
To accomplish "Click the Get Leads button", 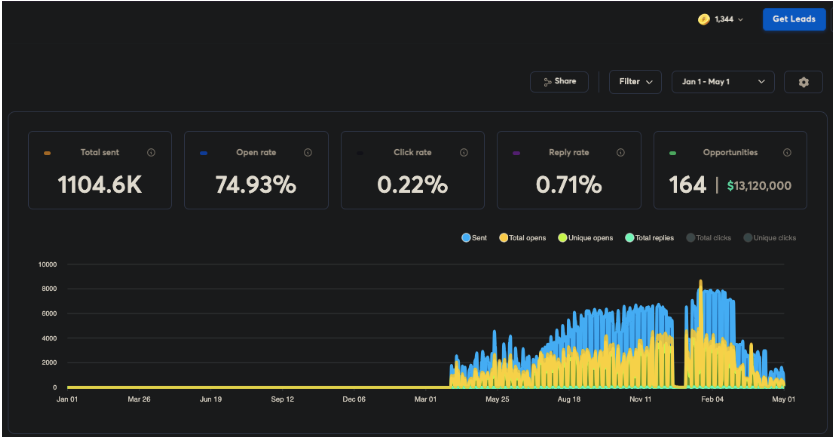I will (794, 19).
